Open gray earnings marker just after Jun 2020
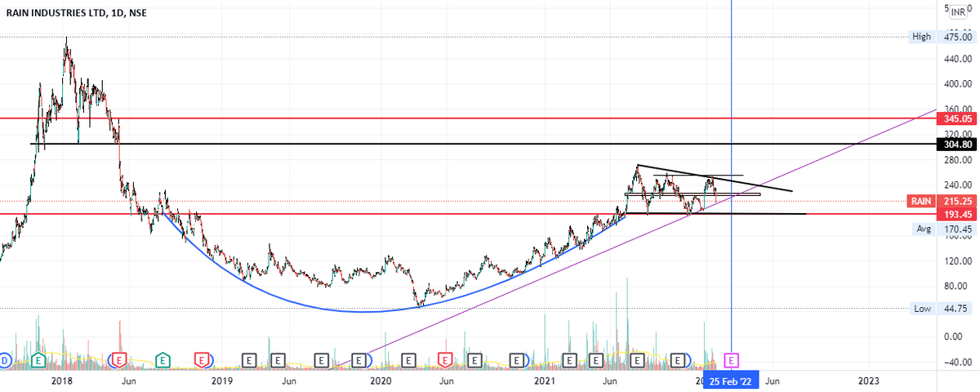The height and width of the screenshot is (392, 980). click(x=474, y=360)
